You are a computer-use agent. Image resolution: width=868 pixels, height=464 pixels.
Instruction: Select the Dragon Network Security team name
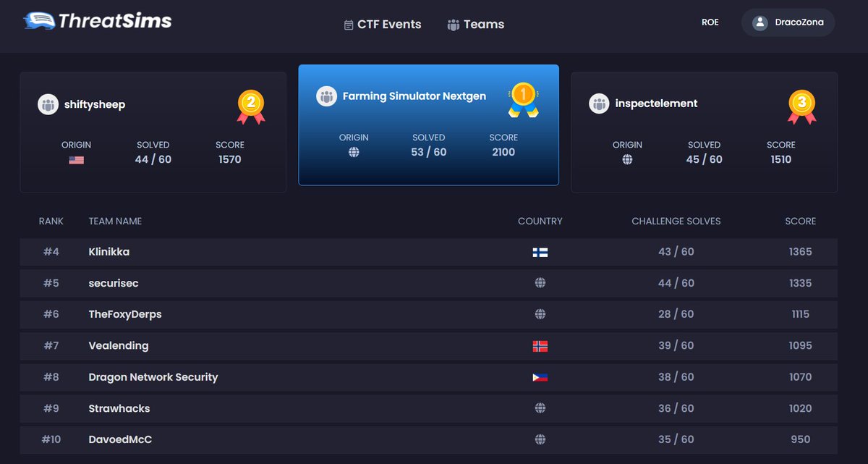(153, 377)
